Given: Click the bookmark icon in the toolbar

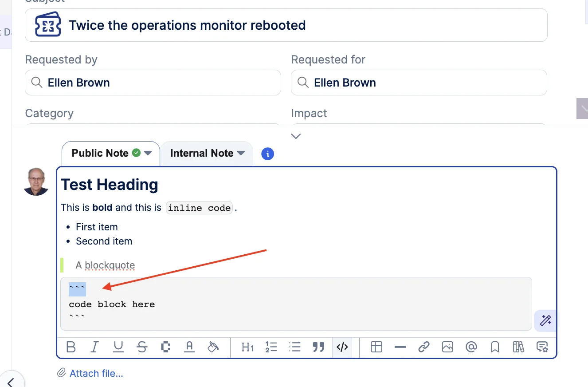Looking at the screenshot, I should [x=495, y=347].
